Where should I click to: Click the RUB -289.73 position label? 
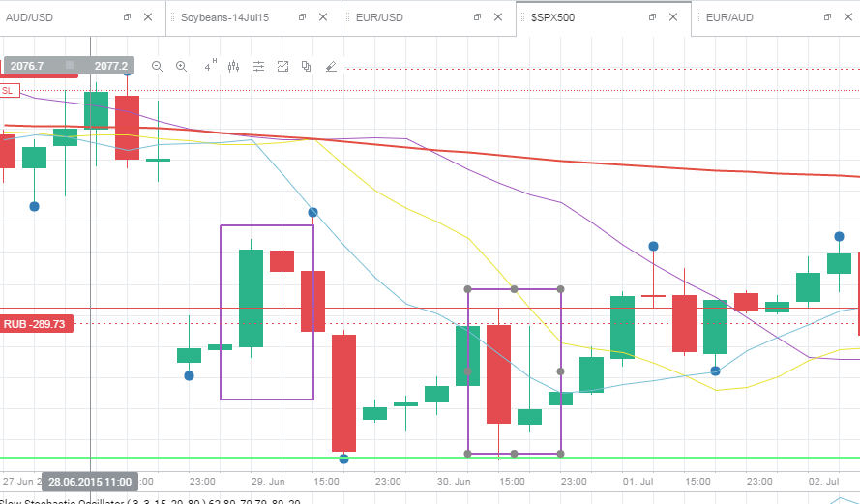pos(35,324)
